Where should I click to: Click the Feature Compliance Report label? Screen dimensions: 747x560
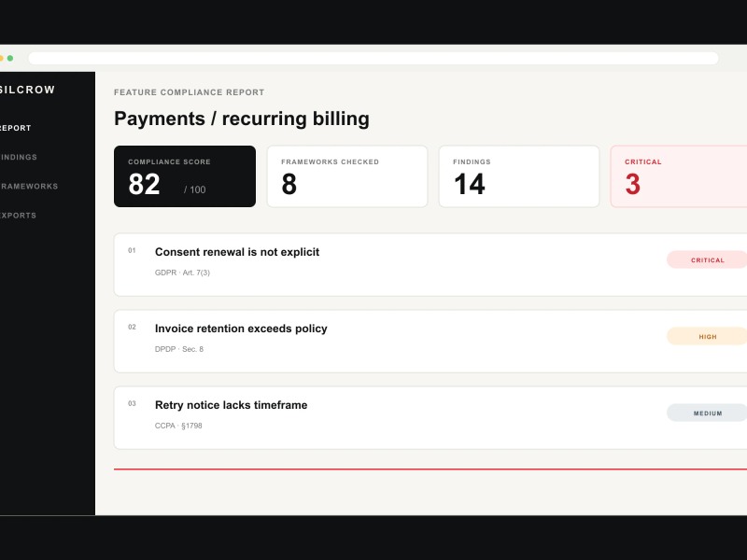tap(190, 92)
